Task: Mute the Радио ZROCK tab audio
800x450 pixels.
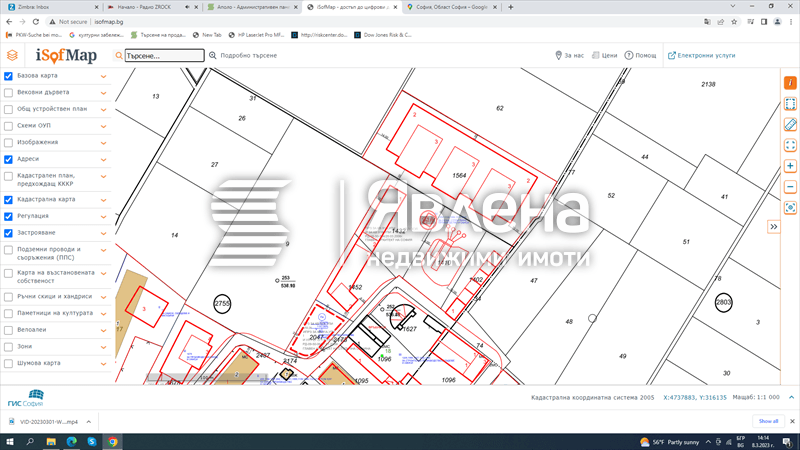Action: (x=187, y=7)
